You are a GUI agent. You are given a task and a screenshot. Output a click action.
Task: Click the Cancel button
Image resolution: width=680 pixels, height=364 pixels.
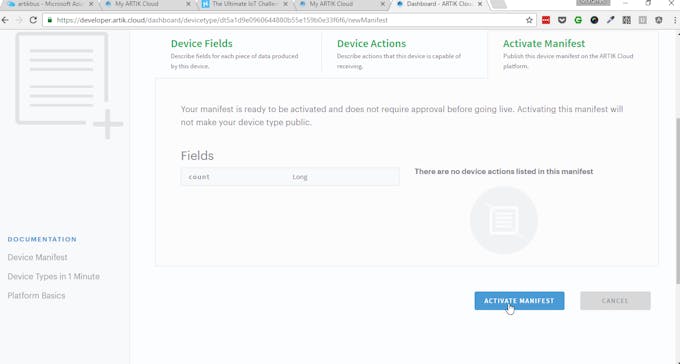[x=615, y=301]
